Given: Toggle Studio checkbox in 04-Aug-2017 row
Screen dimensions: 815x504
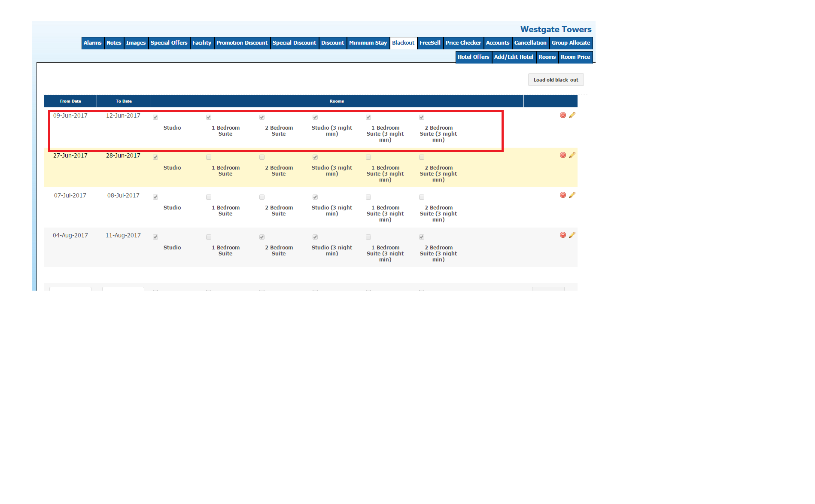Looking at the screenshot, I should [155, 237].
